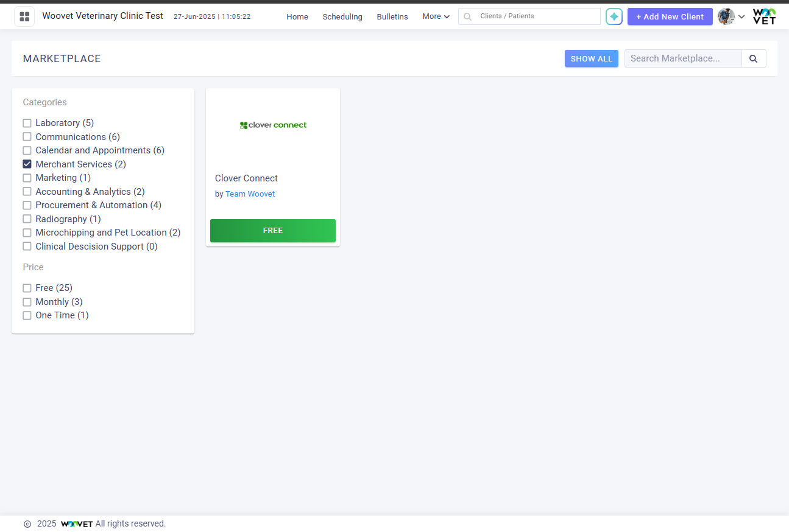Click the Add New Client button
Image resolution: width=789 pixels, height=532 pixels.
670,16
